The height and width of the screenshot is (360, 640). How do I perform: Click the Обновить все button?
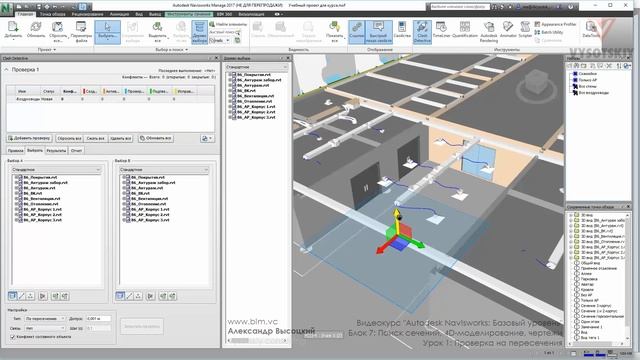(156, 138)
